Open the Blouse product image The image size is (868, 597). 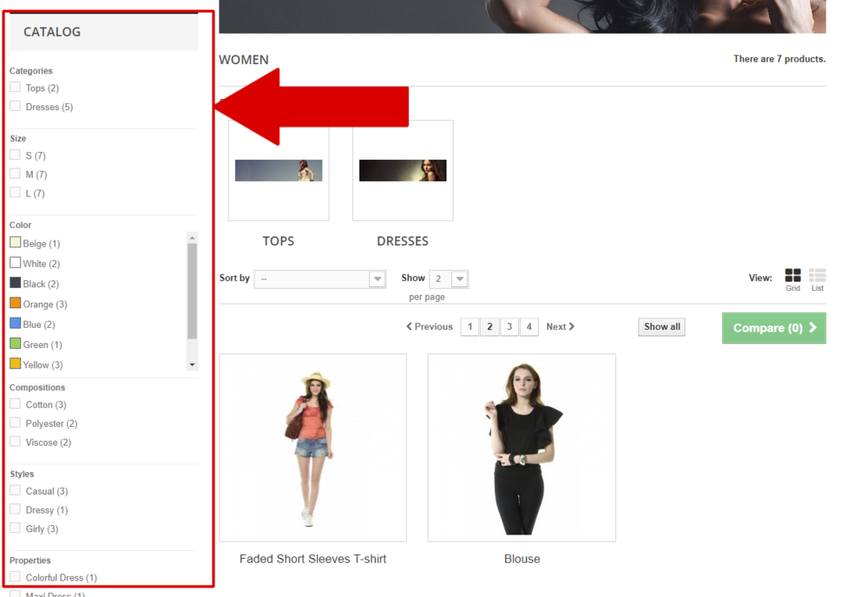(521, 447)
